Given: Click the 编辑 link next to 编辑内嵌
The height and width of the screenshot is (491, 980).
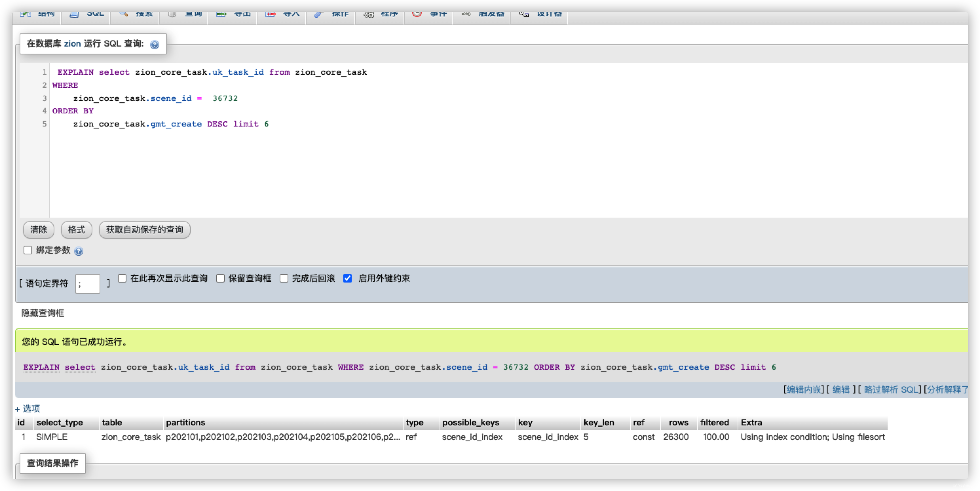Looking at the screenshot, I should [841, 389].
